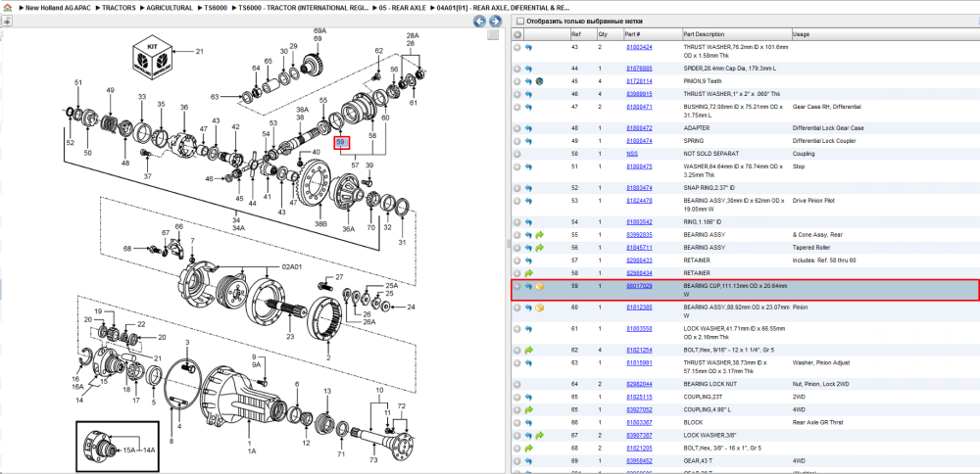Click callout label 36A in diagram
The height and width of the screenshot is (474, 980).
[348, 228]
